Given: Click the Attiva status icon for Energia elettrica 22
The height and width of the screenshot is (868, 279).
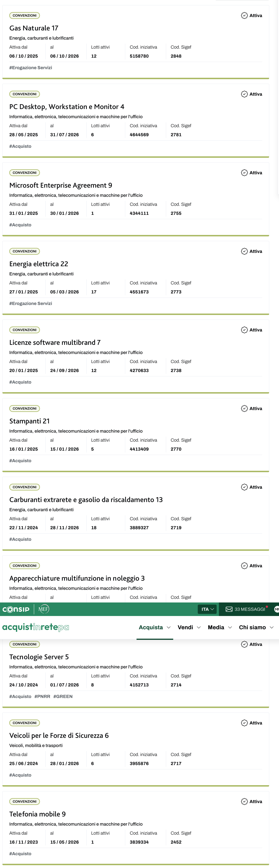Looking at the screenshot, I should tap(244, 251).
